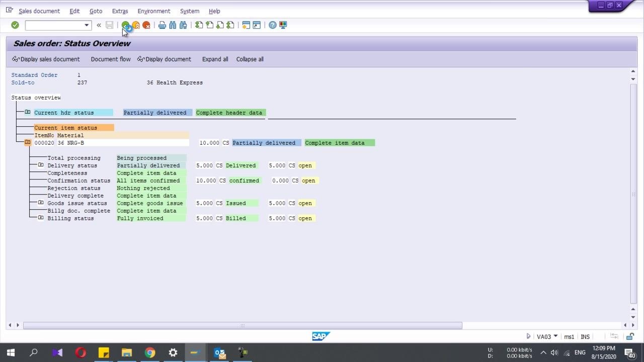Create a new session icon
The image size is (644, 362).
coord(246,25)
